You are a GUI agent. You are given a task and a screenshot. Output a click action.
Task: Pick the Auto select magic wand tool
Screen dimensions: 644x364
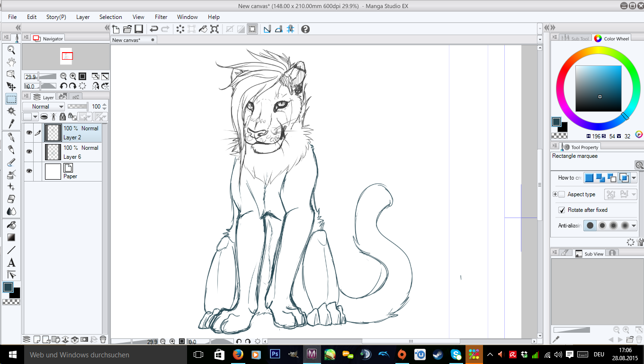(11, 111)
